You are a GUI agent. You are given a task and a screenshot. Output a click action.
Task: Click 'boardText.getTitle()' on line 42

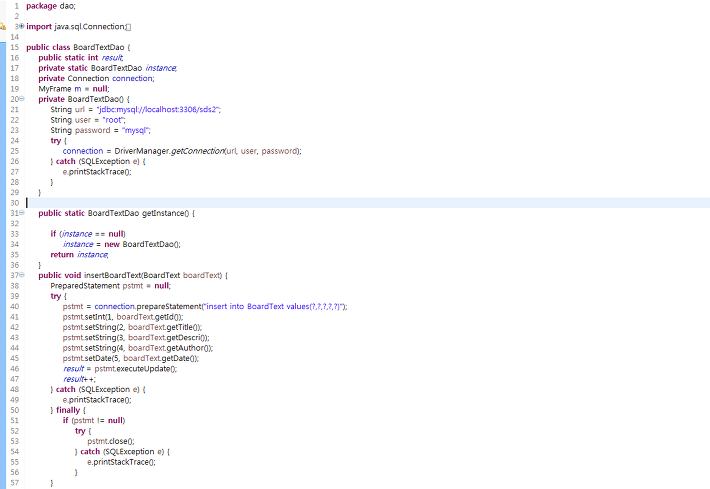(x=164, y=327)
